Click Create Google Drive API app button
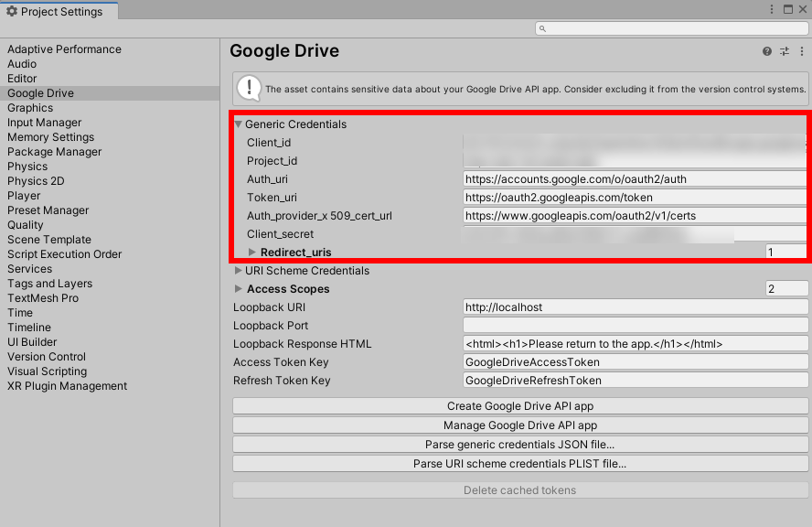 [x=520, y=405]
